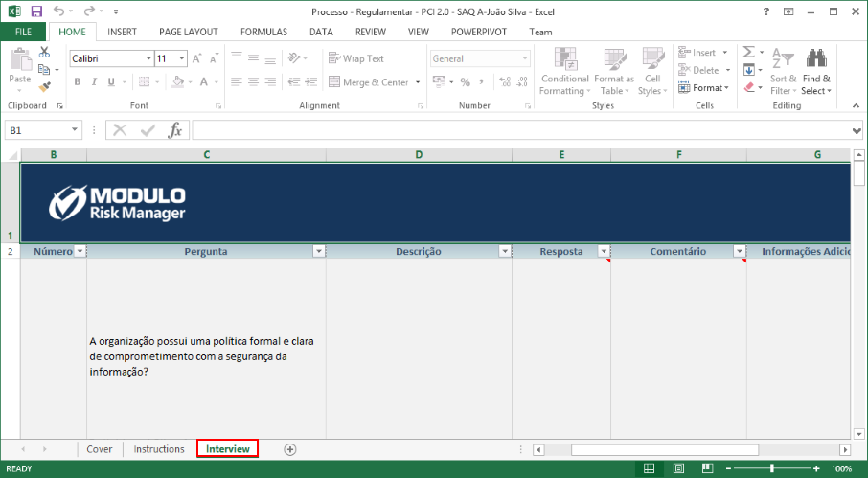Click the Increase Font Size icon
868x478 pixels.
click(196, 58)
